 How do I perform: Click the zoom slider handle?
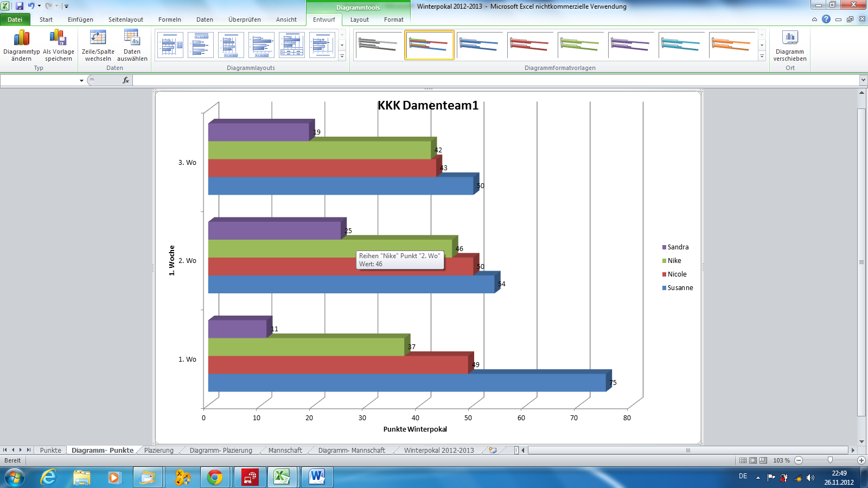tap(830, 460)
